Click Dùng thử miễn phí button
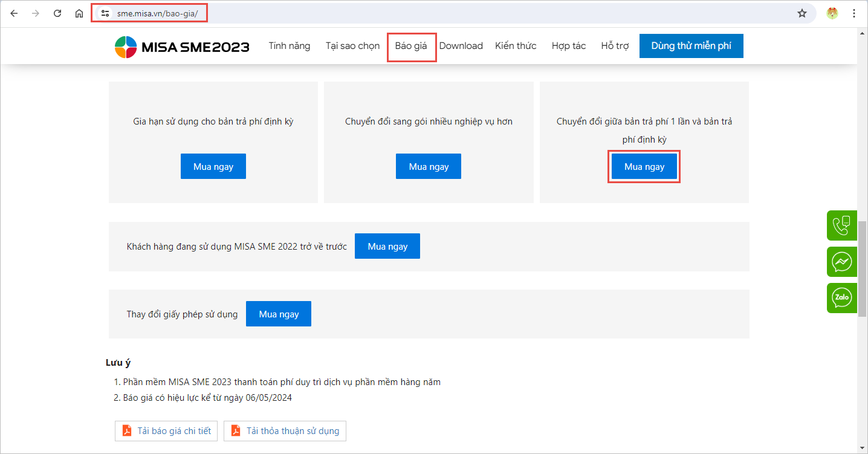The image size is (868, 454). click(x=691, y=46)
